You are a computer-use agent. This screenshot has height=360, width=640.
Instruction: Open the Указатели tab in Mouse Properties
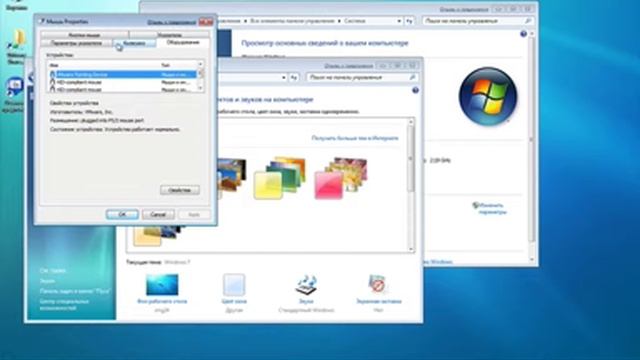tap(169, 35)
